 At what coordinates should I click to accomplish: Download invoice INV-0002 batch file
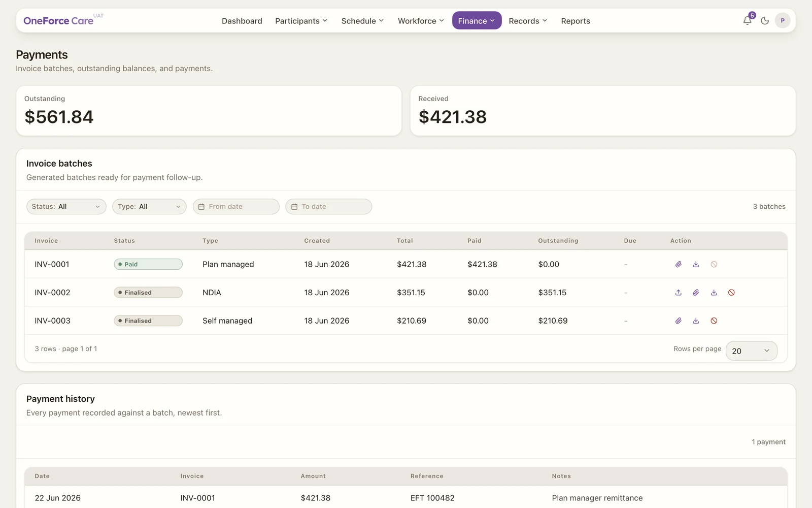(714, 293)
